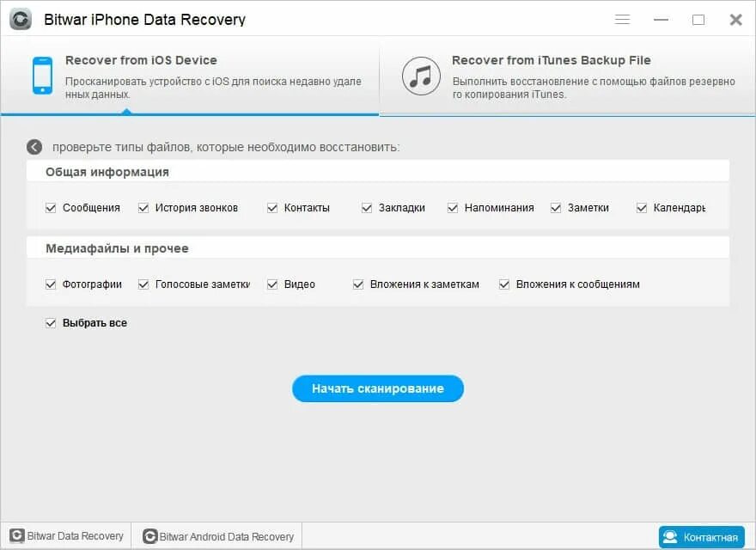756x550 pixels.
Task: Uncheck the Закладки checkbox
Action: (x=367, y=208)
